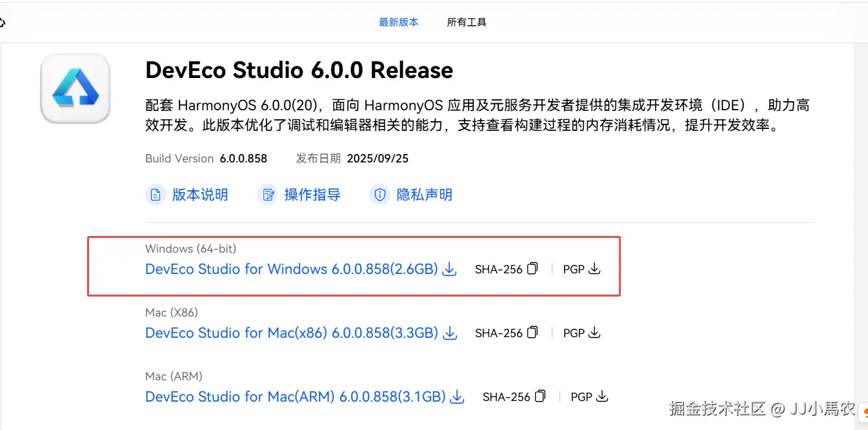868x430 pixels.
Task: Open the 版本说明 link
Action: 200,195
